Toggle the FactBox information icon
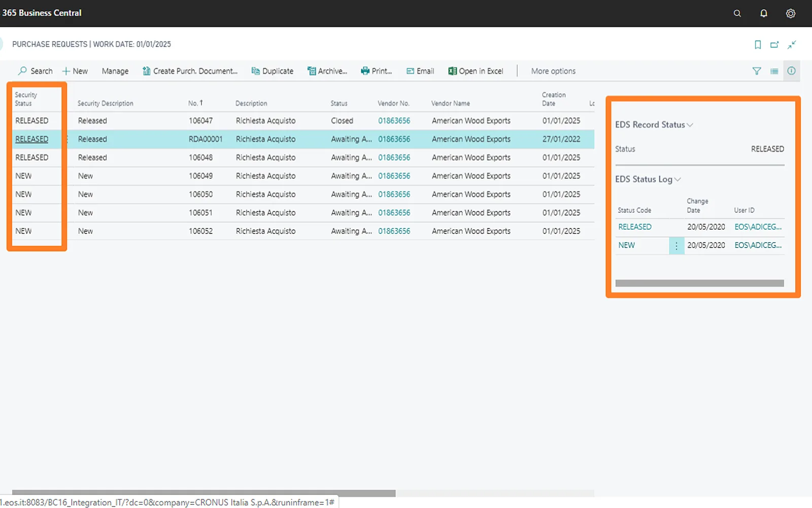812x508 pixels. click(x=791, y=71)
